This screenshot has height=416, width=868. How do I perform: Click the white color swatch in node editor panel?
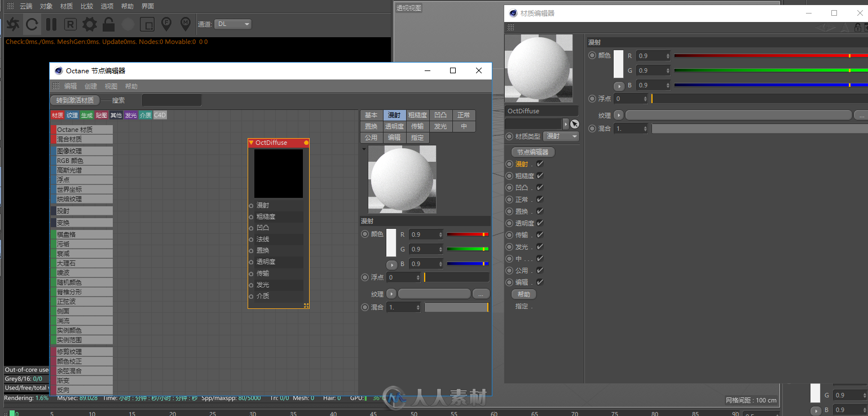coord(391,242)
